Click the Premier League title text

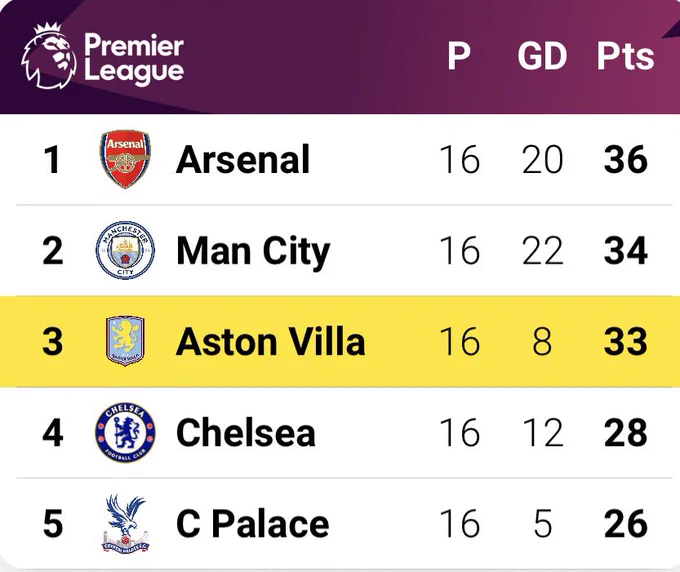coord(134,59)
